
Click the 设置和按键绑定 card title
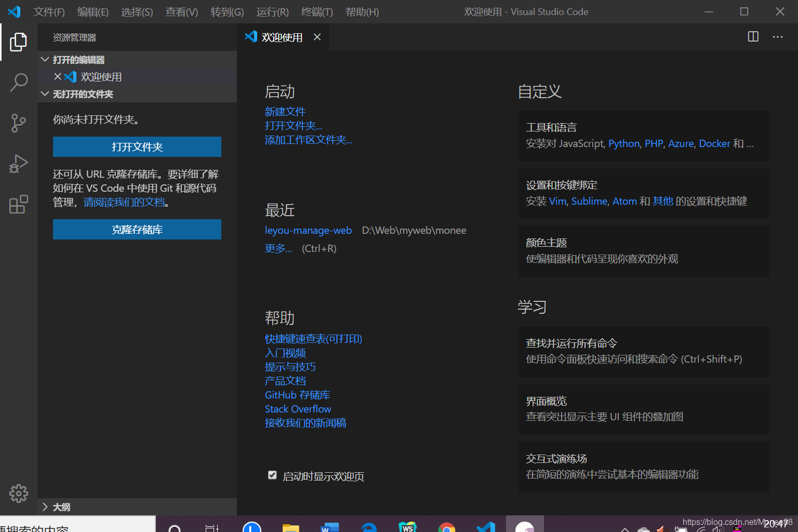click(562, 185)
